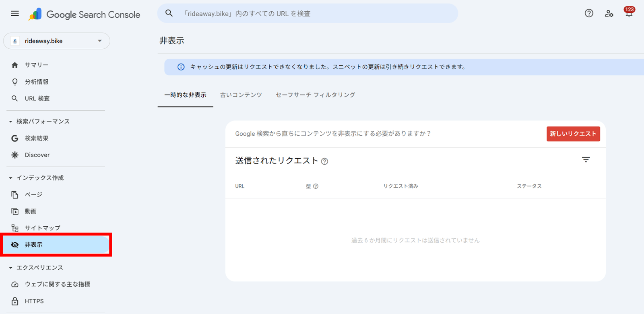Click the sitemap icon beside サイトマップ

point(15,228)
